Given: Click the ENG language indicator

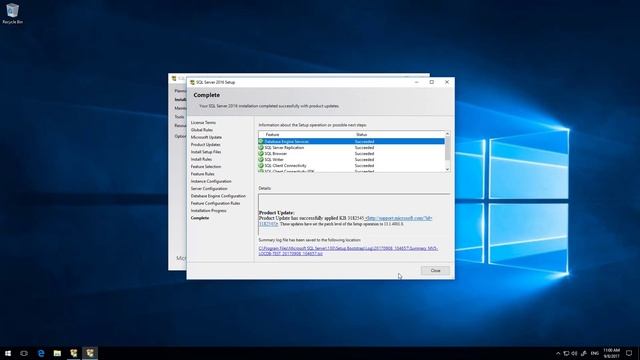Looking at the screenshot, I should [595, 353].
